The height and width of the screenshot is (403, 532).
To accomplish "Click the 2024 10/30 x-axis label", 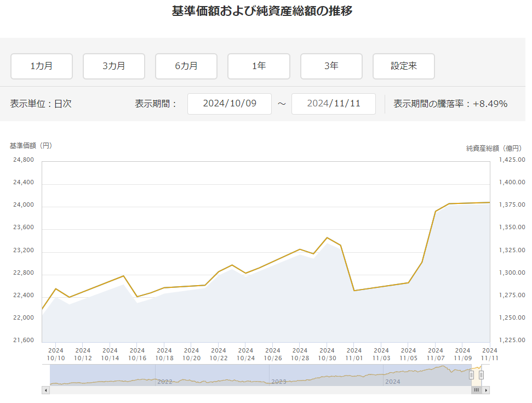I will (x=327, y=354).
